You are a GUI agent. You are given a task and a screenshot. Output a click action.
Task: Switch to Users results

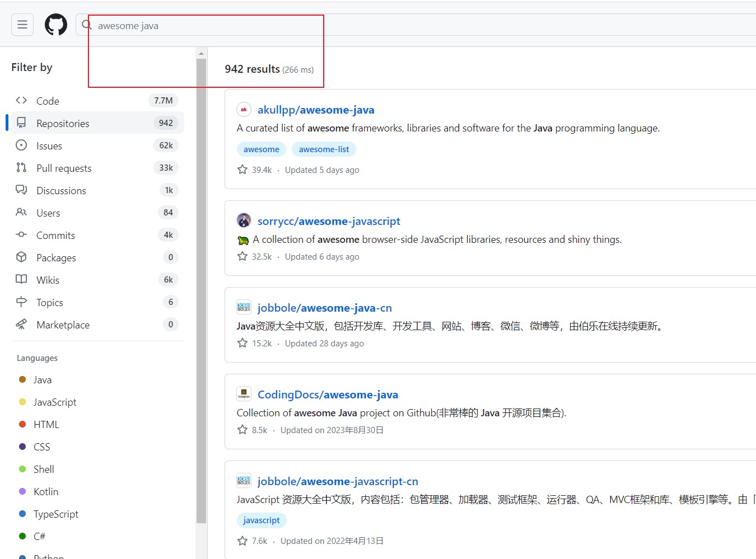[x=97, y=213]
